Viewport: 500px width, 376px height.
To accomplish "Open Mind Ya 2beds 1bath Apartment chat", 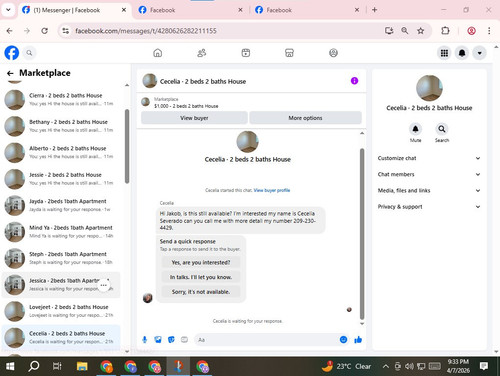I will [x=61, y=232].
